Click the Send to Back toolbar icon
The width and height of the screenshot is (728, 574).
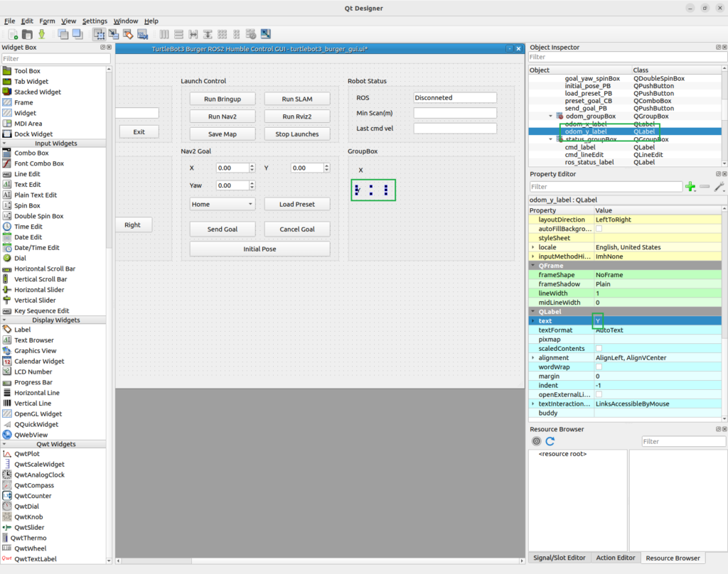coord(63,34)
